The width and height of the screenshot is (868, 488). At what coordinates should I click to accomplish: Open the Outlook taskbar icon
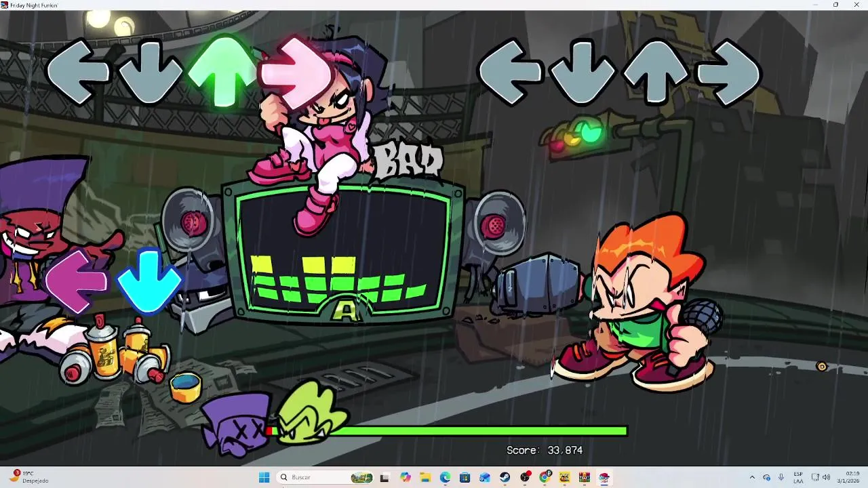tap(485, 477)
